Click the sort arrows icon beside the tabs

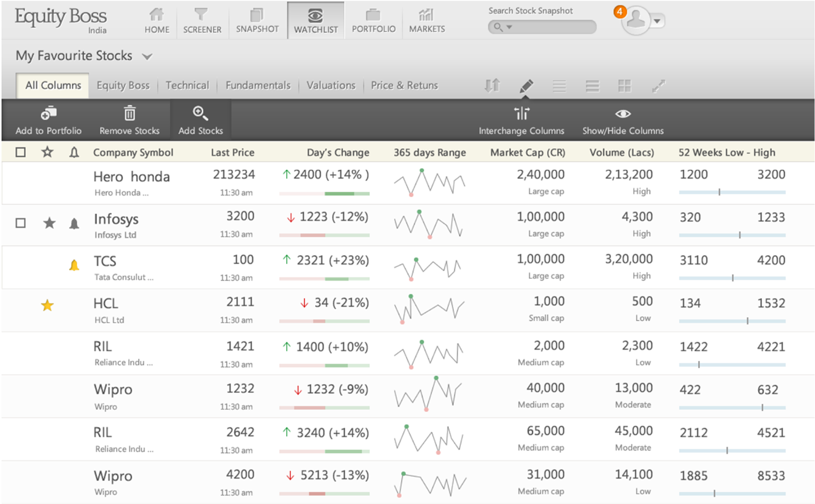point(492,85)
